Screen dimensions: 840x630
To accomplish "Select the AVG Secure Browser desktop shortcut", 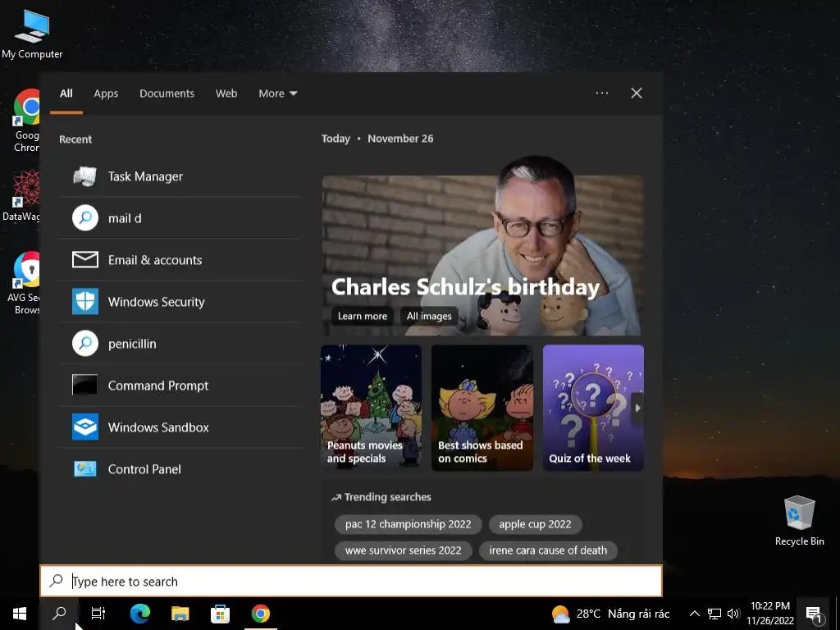I will [x=24, y=283].
